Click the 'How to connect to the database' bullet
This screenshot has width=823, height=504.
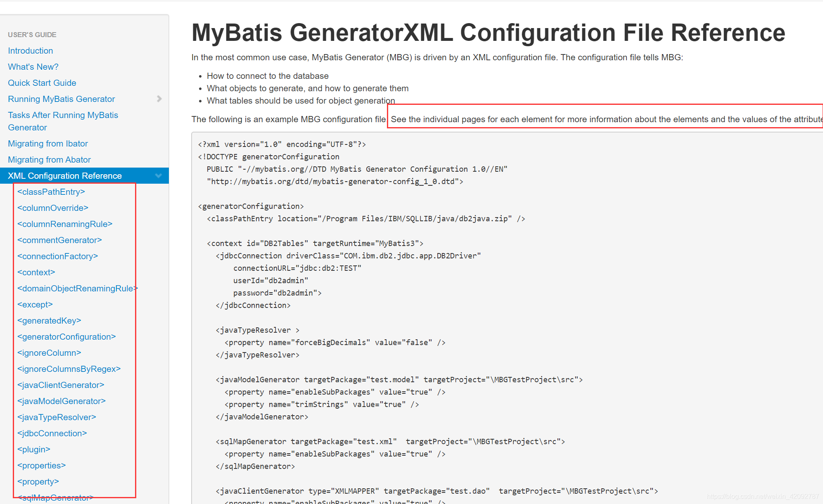click(x=268, y=76)
